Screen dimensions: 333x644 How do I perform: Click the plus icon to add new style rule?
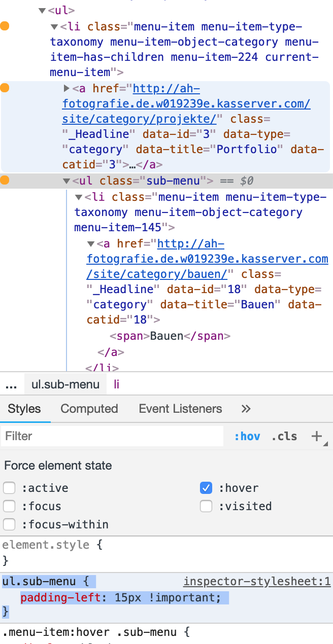317,436
